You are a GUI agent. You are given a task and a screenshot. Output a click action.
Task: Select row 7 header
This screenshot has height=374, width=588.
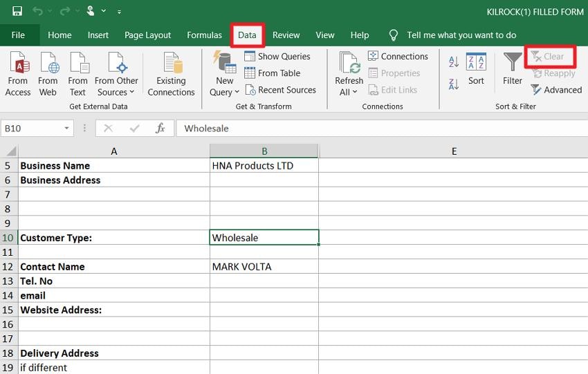tap(8, 194)
